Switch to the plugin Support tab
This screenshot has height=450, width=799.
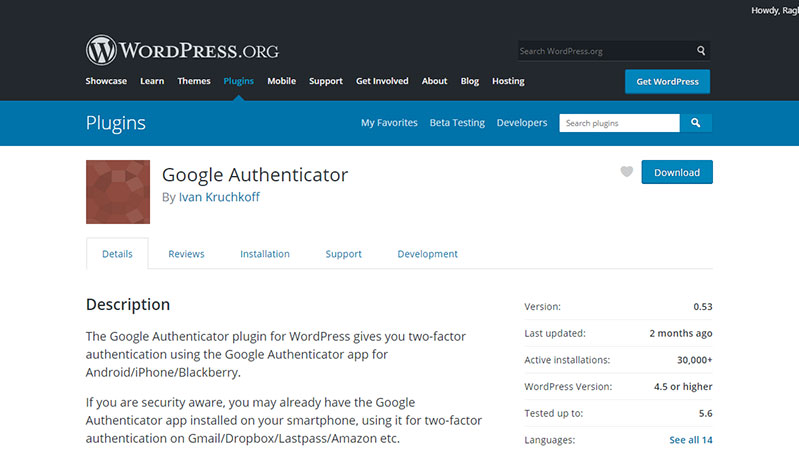(343, 254)
